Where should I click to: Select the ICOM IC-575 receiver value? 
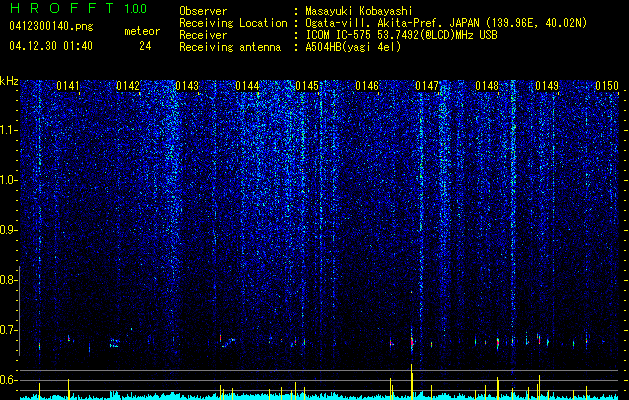[x=402, y=35]
